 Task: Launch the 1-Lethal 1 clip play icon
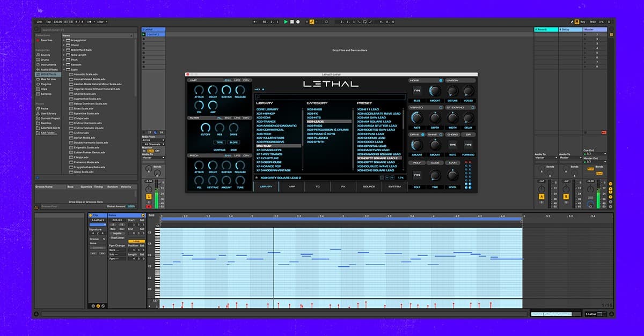pos(143,34)
